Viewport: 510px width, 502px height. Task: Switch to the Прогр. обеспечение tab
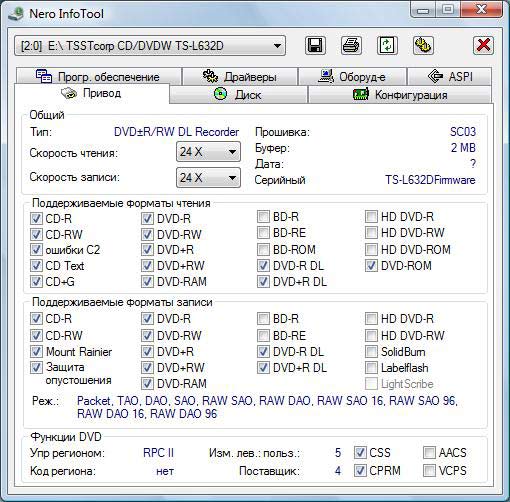tap(99, 76)
